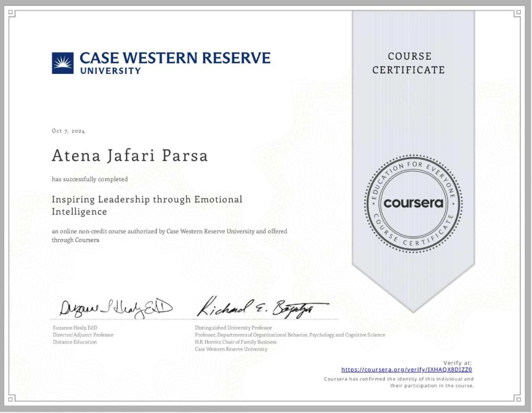Click the COURSE CERTIFICATE ribbon heading
Image resolution: width=532 pixels, height=413 pixels.
point(409,63)
